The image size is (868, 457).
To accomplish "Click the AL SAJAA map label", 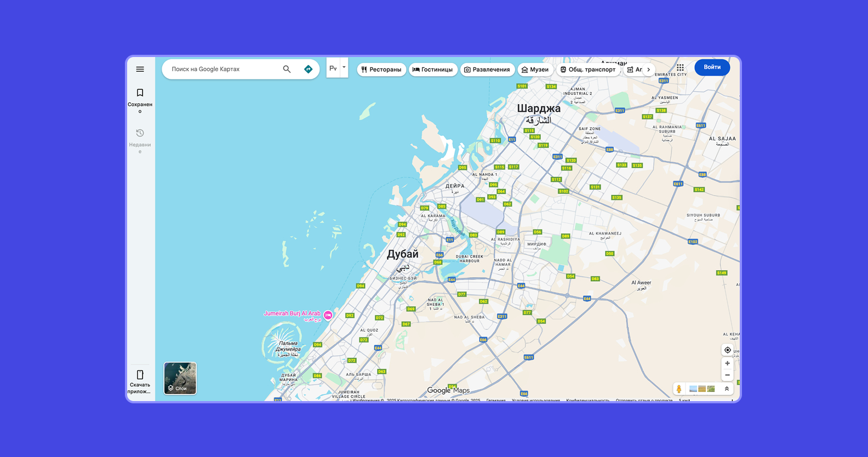I will (722, 139).
